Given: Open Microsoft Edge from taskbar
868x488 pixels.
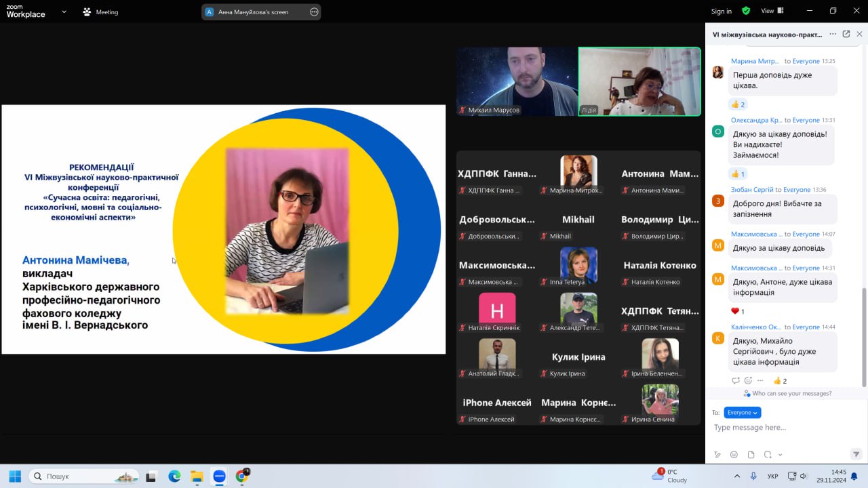Looking at the screenshot, I should 174,476.
